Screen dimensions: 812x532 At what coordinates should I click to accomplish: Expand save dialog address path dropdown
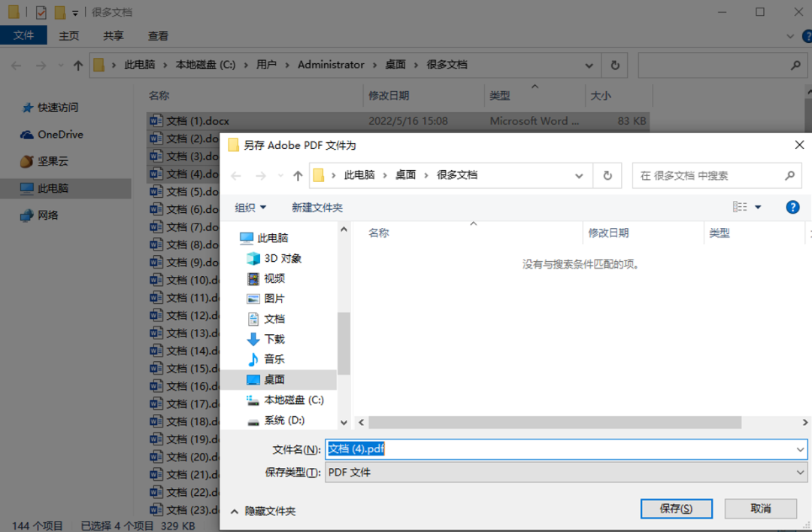pos(579,176)
